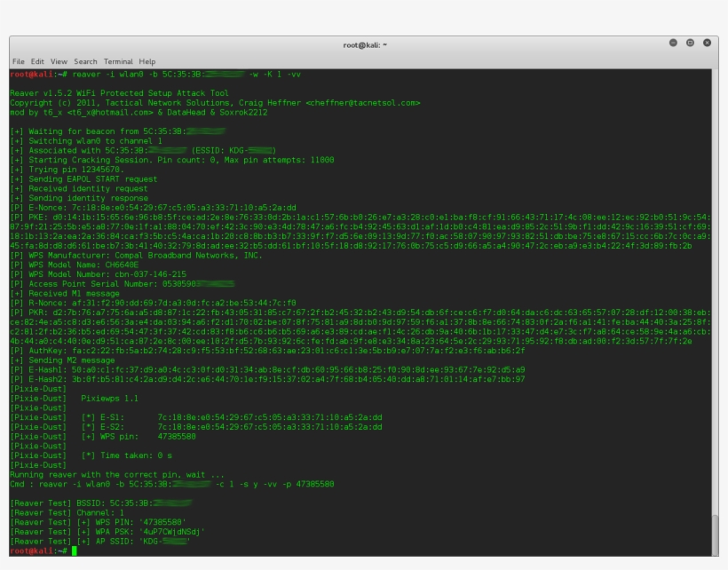Click the 'Access Point Serial Number' line
Image resolution: width=728 pixels, height=570 pixels.
pos(123,283)
